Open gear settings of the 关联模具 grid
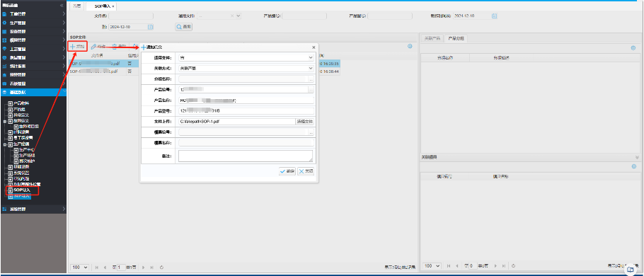Image resolution: width=644 pixels, height=276 pixels. click(633, 166)
